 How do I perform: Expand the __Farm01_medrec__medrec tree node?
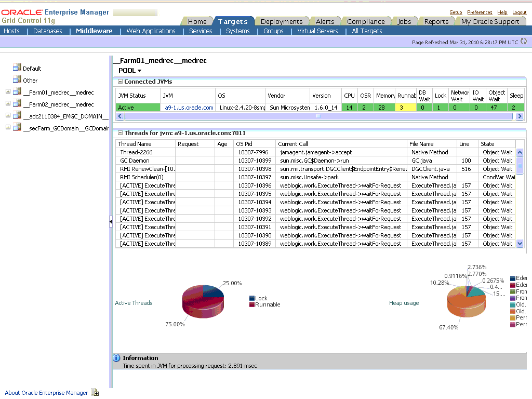8,91
